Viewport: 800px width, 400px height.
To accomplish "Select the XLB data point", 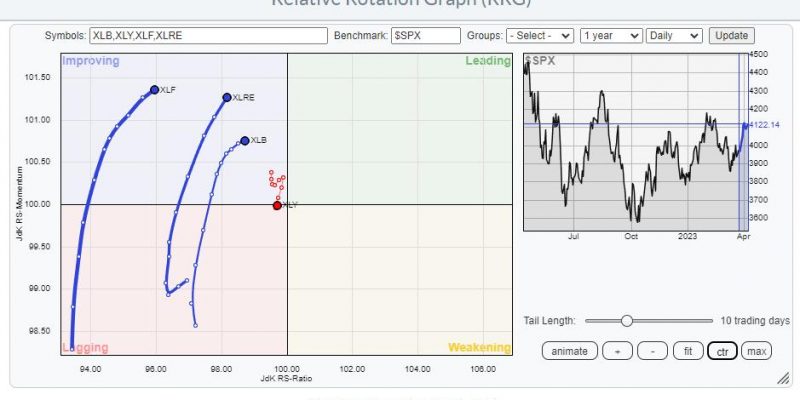I will 245,140.
